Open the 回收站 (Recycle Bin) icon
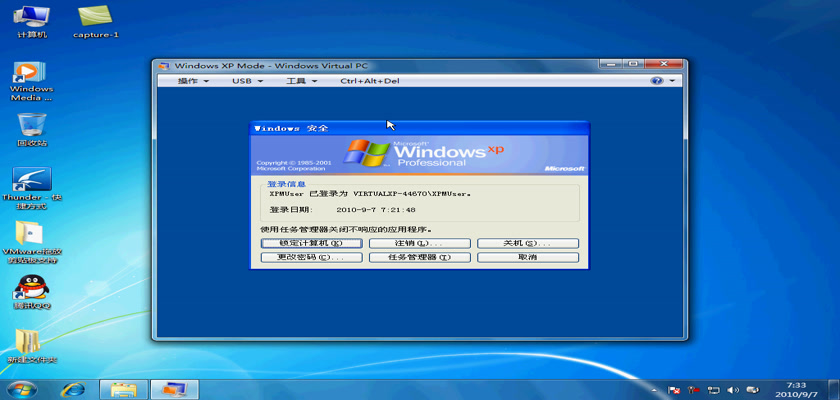840x400 pixels. click(32, 126)
